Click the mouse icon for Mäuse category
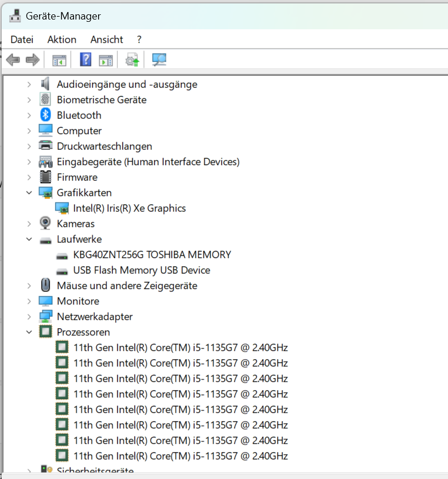448x479 pixels. tap(45, 285)
